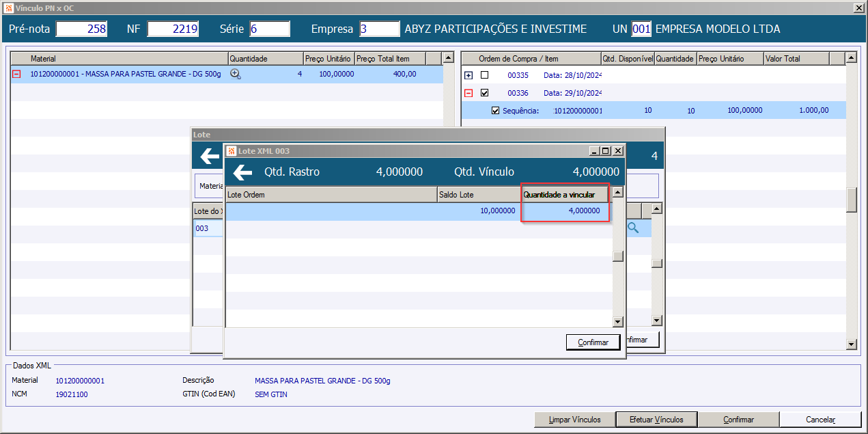Uncheck the order 00336 checkbox
The width and height of the screenshot is (868, 434).
pyautogui.click(x=485, y=92)
